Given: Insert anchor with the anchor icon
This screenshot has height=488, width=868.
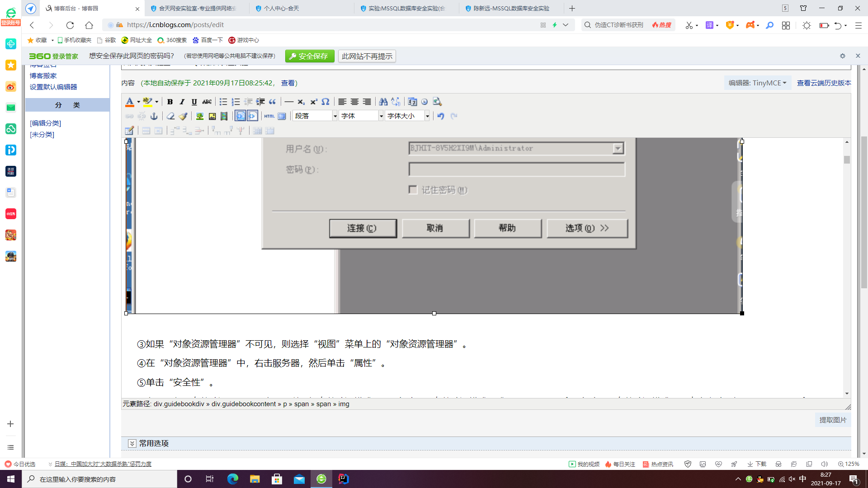Looking at the screenshot, I should tap(154, 116).
